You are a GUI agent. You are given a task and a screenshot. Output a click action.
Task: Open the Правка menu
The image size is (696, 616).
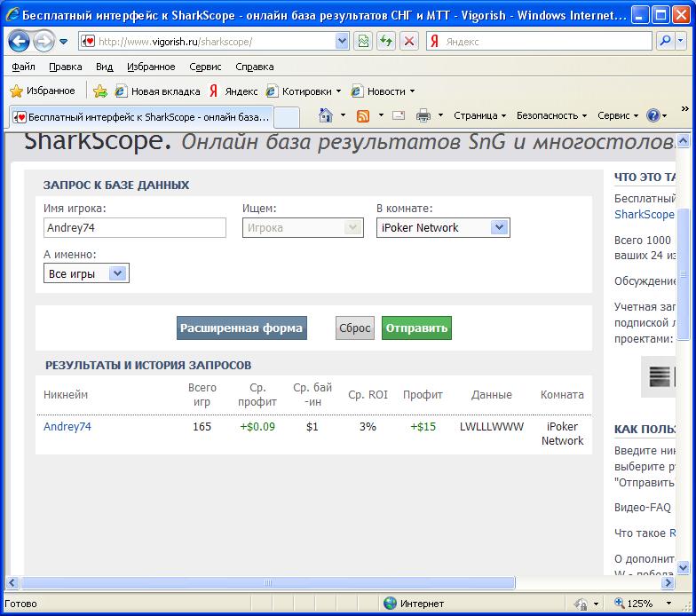(x=66, y=67)
